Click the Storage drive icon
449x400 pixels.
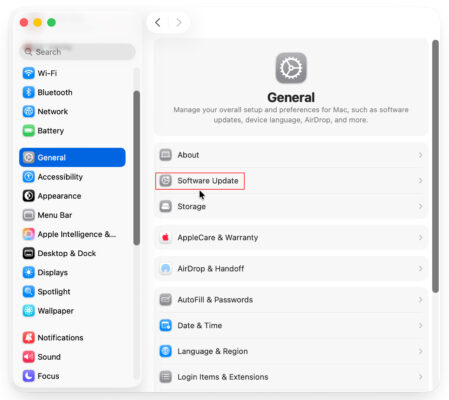(166, 206)
